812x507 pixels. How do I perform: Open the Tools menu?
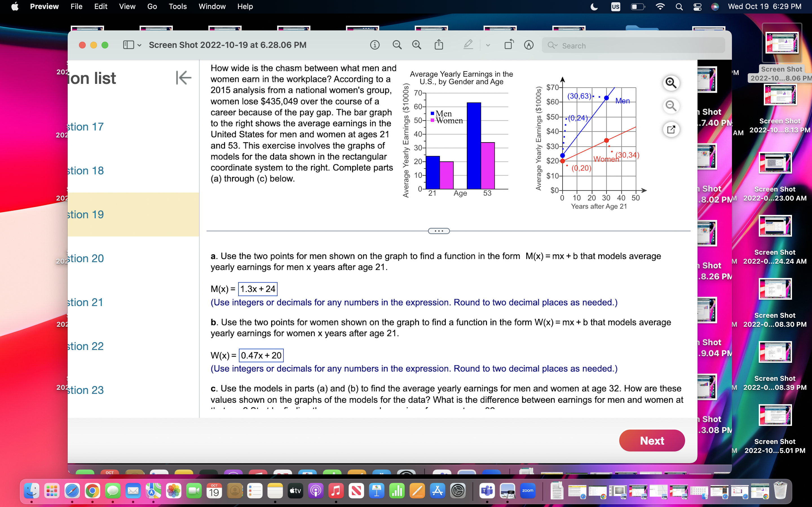tap(178, 6)
